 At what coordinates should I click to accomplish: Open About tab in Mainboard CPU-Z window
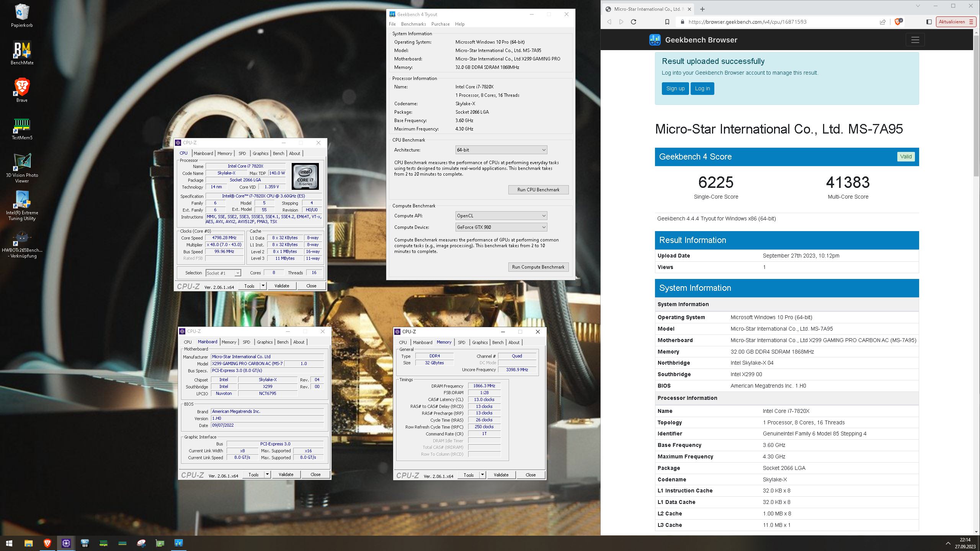(299, 342)
